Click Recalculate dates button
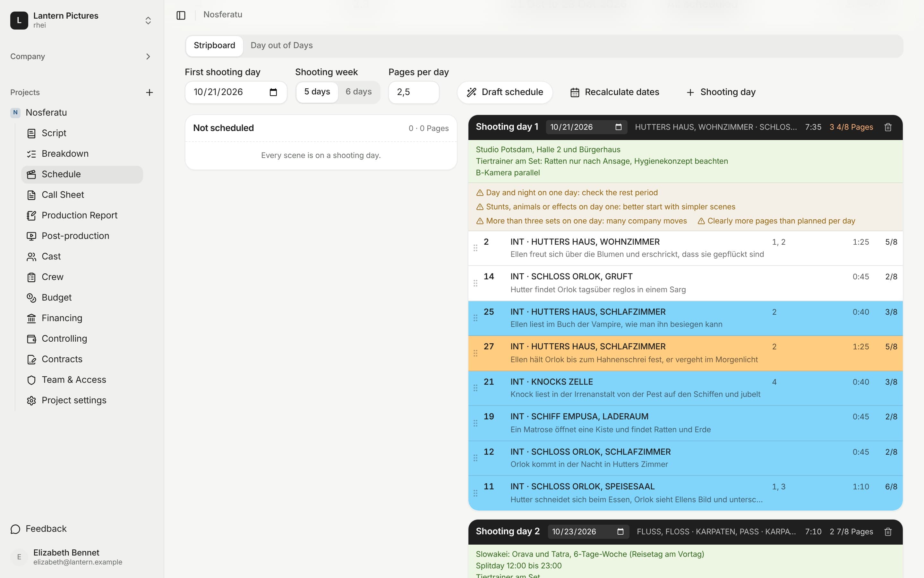Image resolution: width=924 pixels, height=578 pixels. point(614,92)
